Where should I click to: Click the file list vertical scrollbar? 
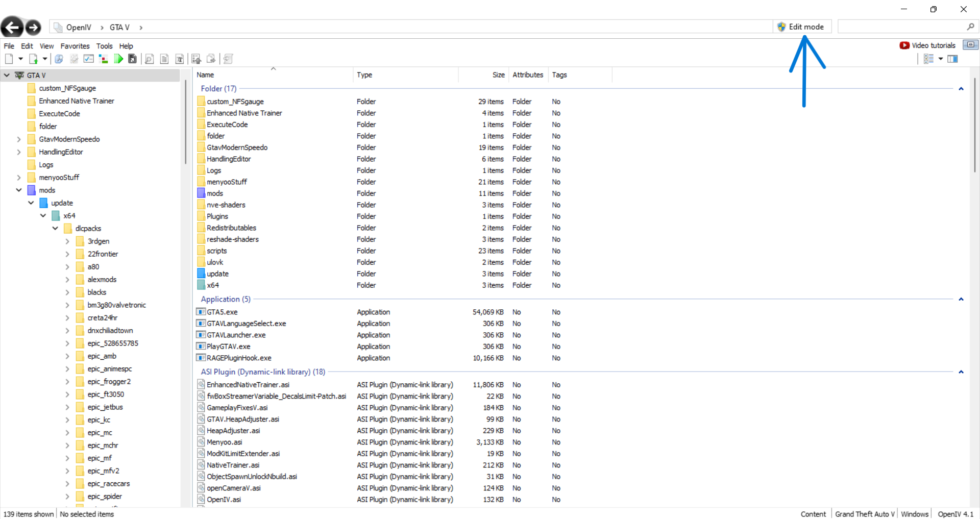pyautogui.click(x=975, y=125)
